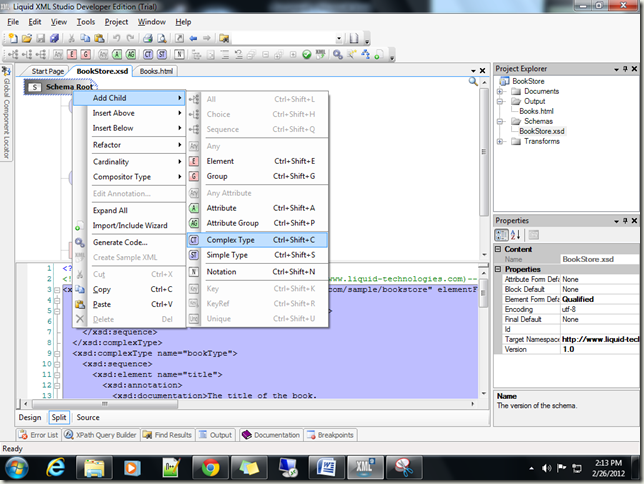Viewport: 644px width, 484px height.
Task: Collapse the Content section in Properties
Action: (x=500, y=249)
